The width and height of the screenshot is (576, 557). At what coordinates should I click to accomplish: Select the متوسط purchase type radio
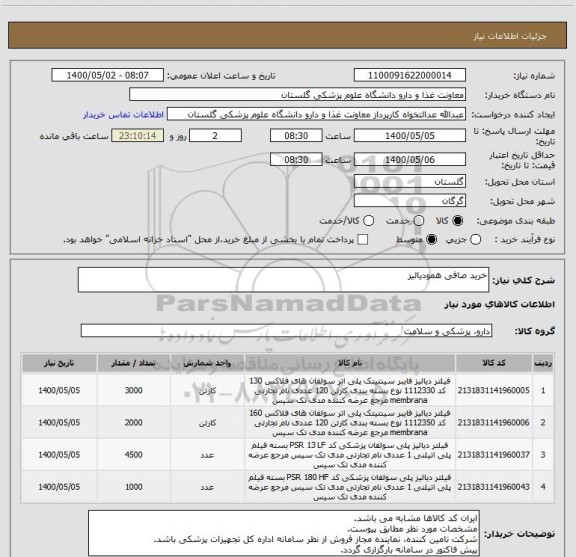(431, 240)
